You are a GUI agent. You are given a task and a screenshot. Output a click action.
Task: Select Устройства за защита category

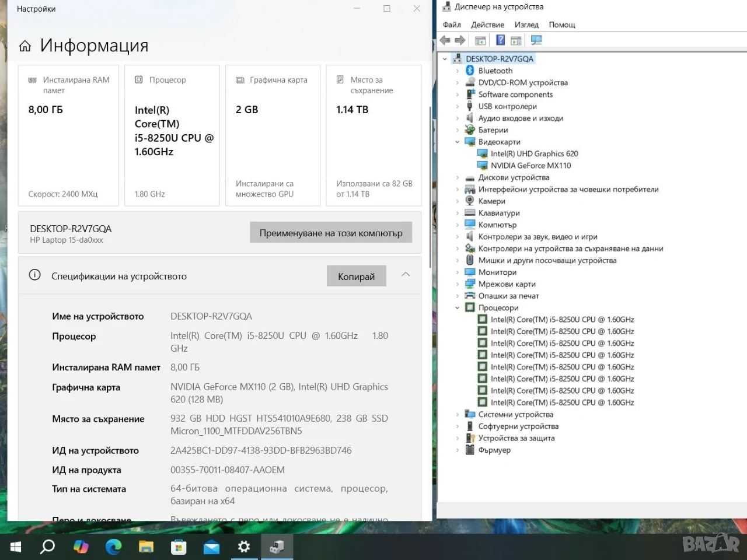point(516,438)
